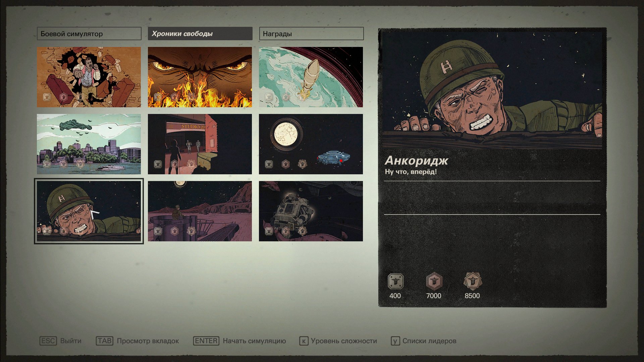Click the square medal on floating spacecraft thumbnail
644x362 pixels.
tap(269, 231)
